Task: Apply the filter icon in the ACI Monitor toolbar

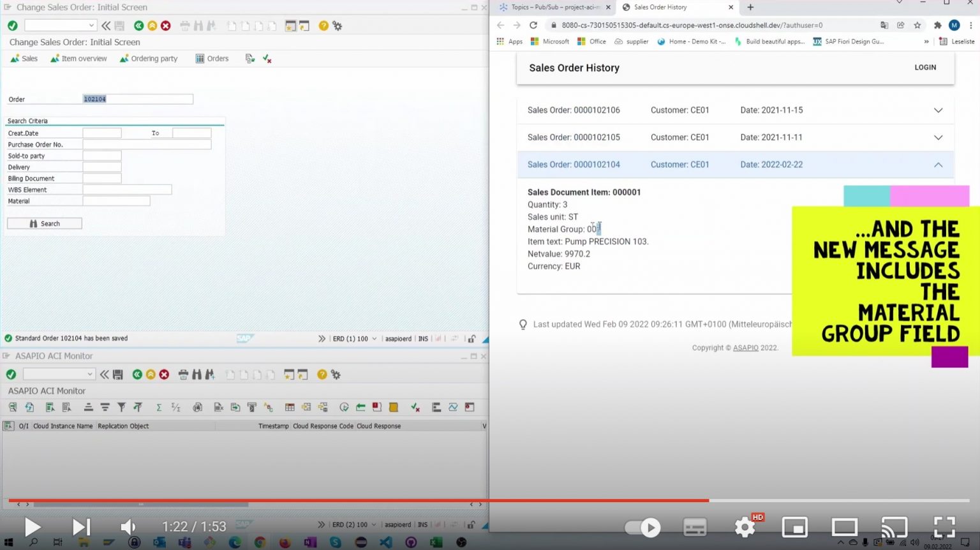Action: coord(121,406)
